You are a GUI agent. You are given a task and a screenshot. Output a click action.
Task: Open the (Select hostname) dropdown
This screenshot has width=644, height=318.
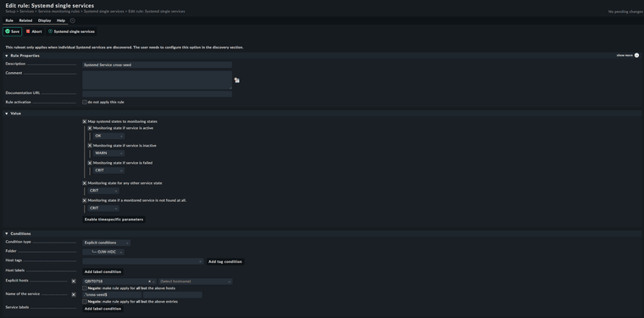pyautogui.click(x=196, y=282)
